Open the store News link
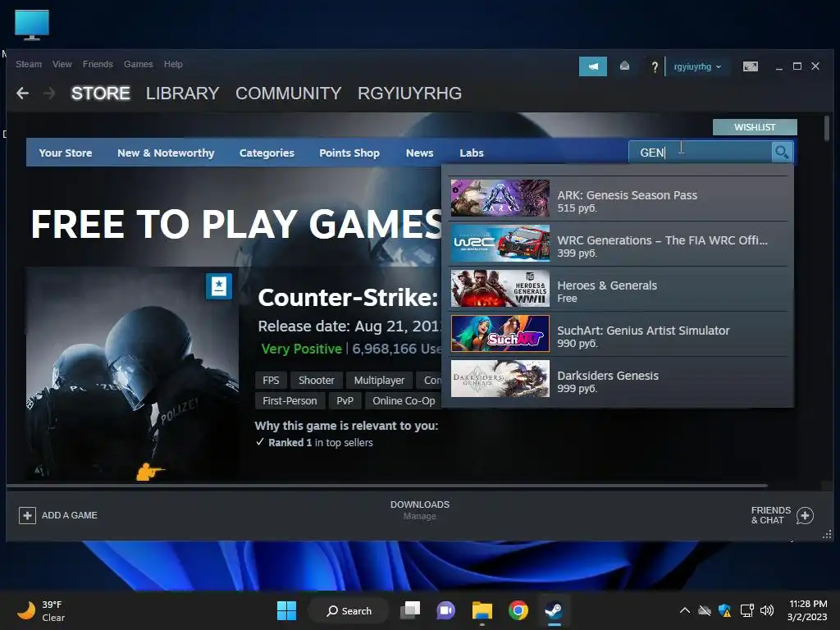Image resolution: width=840 pixels, height=630 pixels. tap(419, 153)
